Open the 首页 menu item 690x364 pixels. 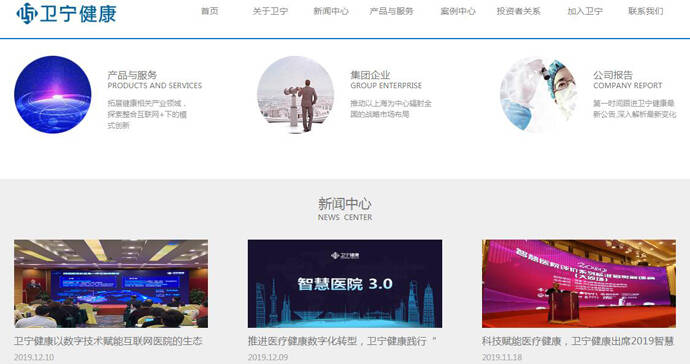point(209,11)
